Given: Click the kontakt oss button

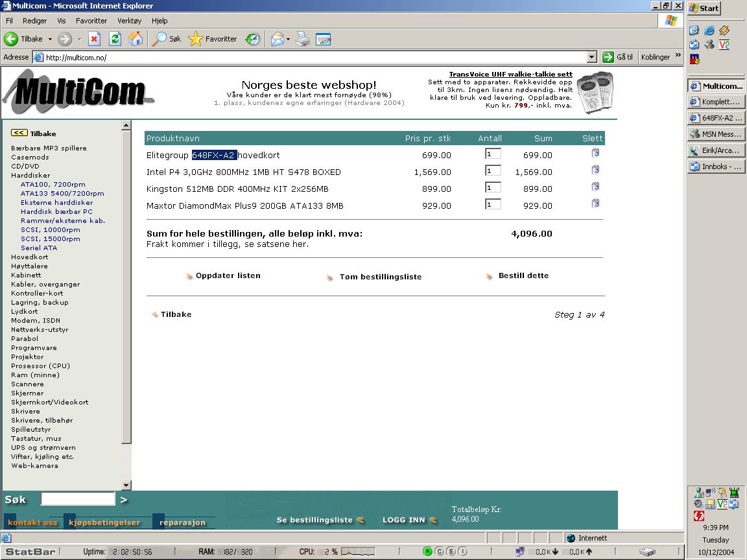Looking at the screenshot, I should (32, 522).
